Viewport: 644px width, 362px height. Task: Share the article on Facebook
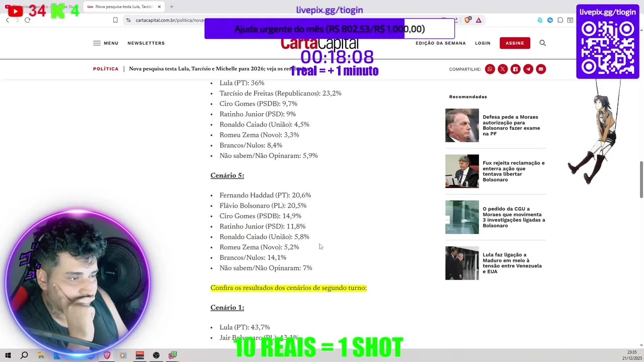(x=515, y=69)
